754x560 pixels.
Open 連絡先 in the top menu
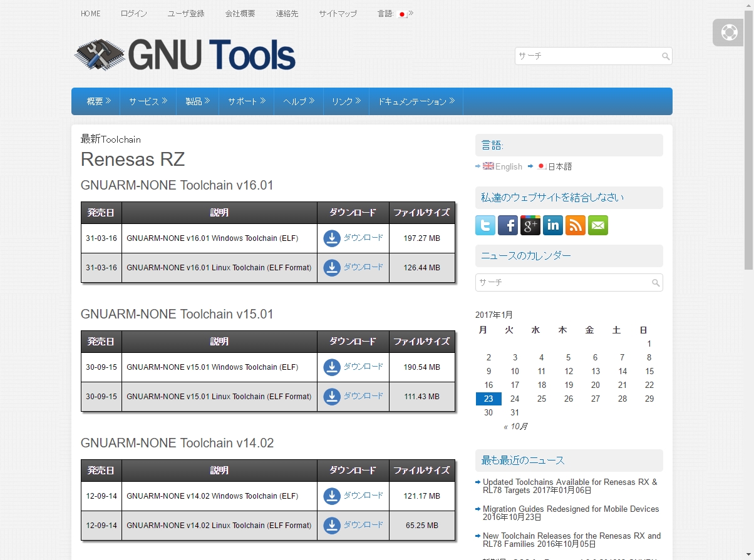[287, 14]
